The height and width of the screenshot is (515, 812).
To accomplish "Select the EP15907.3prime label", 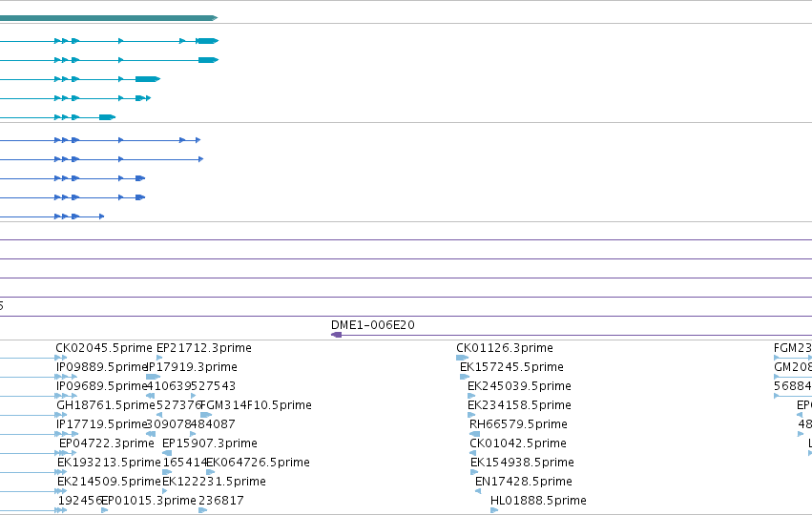I will (210, 443).
